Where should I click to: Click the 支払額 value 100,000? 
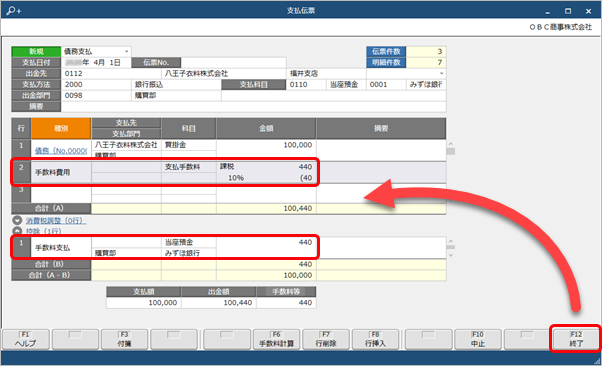tap(144, 303)
